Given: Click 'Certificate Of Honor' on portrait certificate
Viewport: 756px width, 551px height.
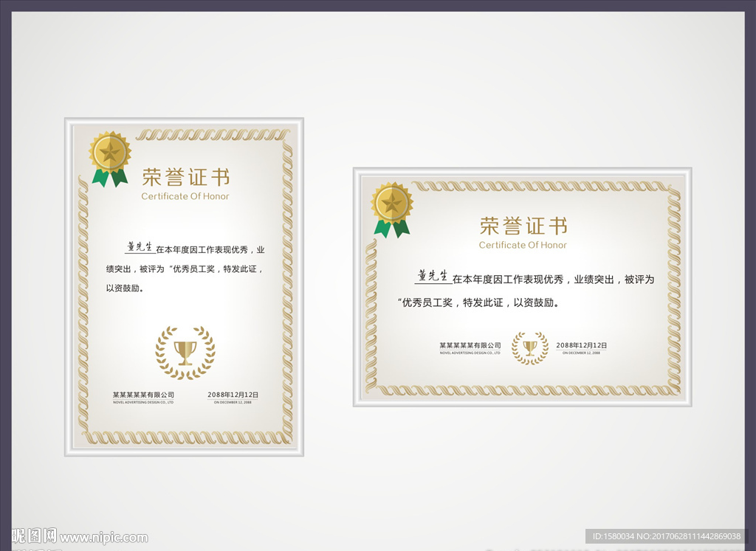Looking at the screenshot, I should (x=185, y=196).
